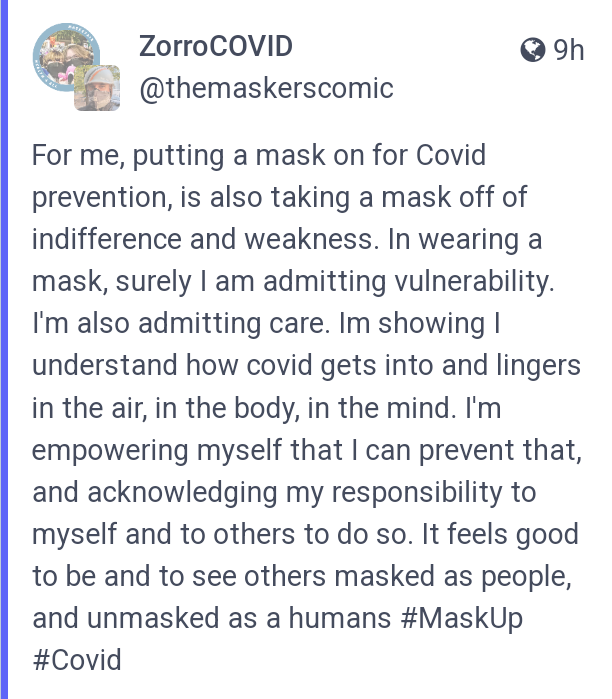Click the line starting "indifference and weakness"
The image size is (612, 699).
click(x=287, y=240)
